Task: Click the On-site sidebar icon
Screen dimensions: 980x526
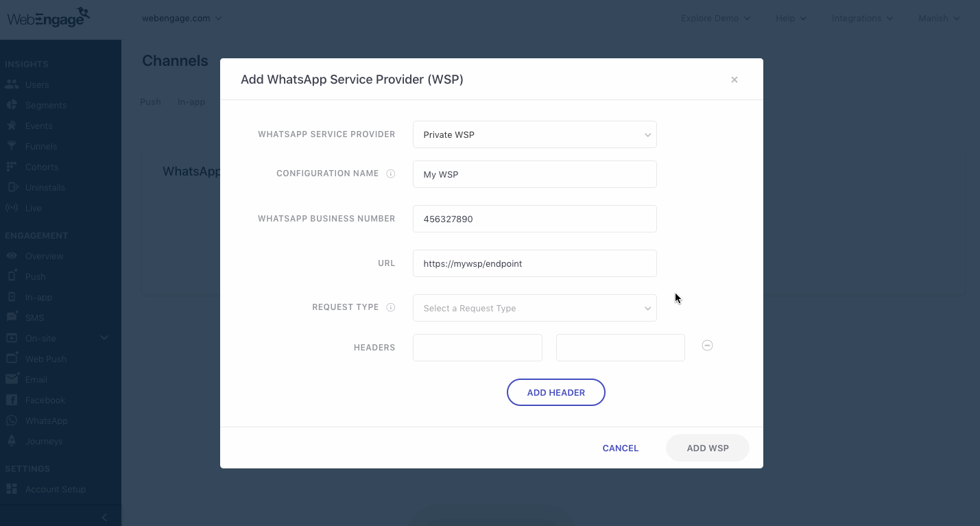Action: tap(12, 338)
